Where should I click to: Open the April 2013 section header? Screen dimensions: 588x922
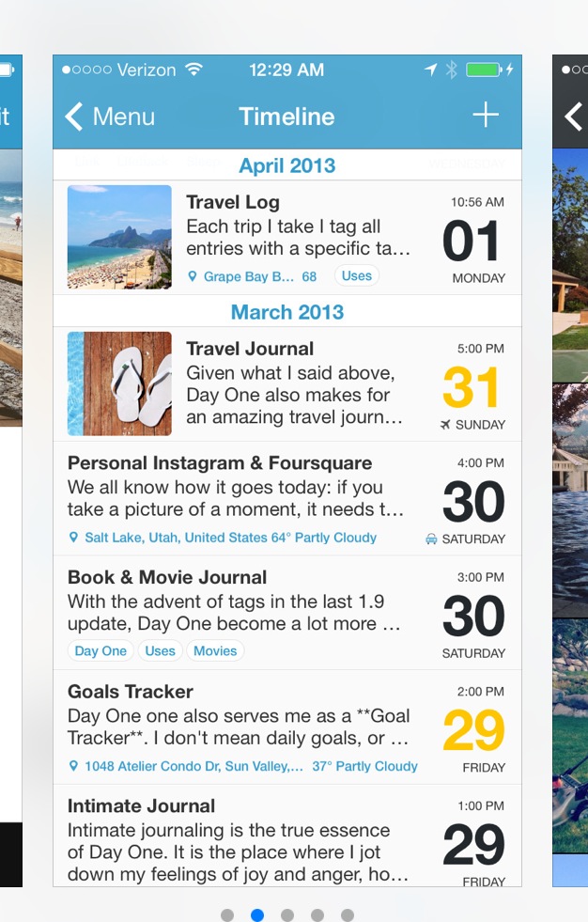pyautogui.click(x=287, y=165)
